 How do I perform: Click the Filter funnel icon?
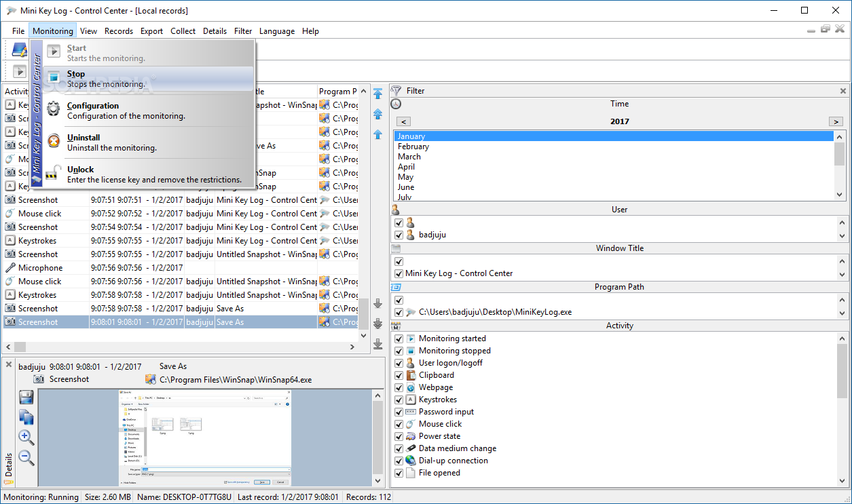[396, 90]
